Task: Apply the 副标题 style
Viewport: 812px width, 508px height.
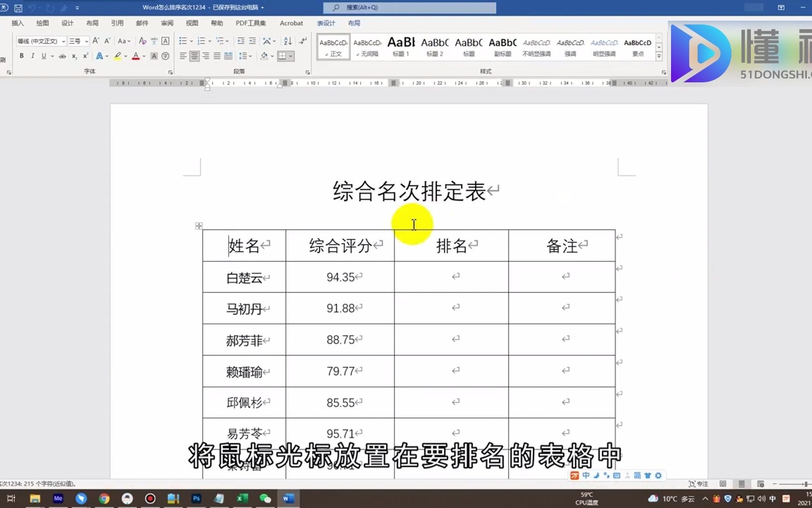Action: (x=502, y=47)
